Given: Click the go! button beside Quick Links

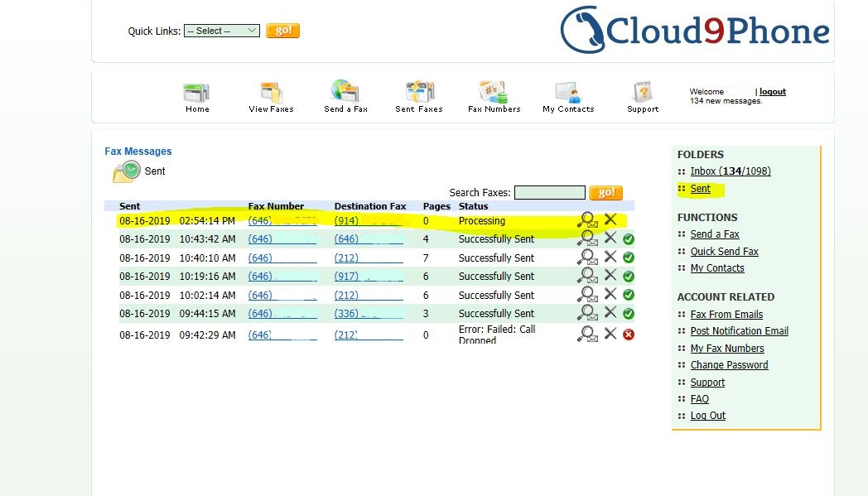Looking at the screenshot, I should point(283,31).
